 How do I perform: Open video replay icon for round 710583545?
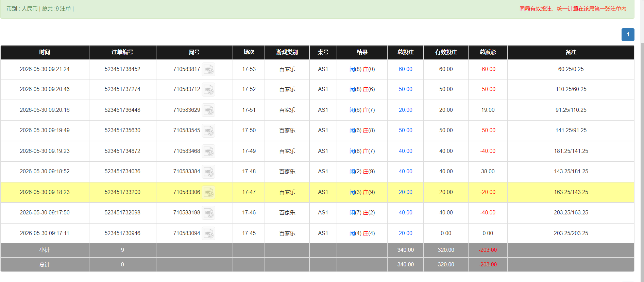click(x=208, y=130)
